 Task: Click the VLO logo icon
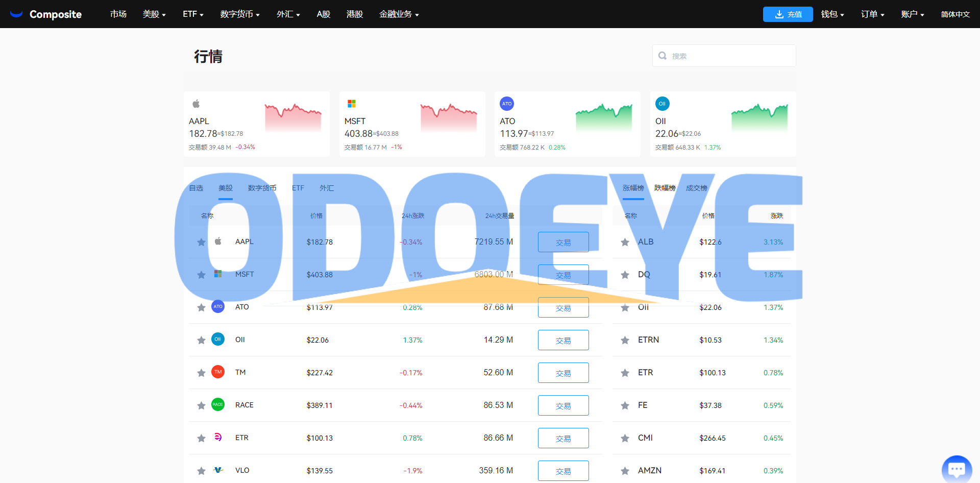point(218,470)
